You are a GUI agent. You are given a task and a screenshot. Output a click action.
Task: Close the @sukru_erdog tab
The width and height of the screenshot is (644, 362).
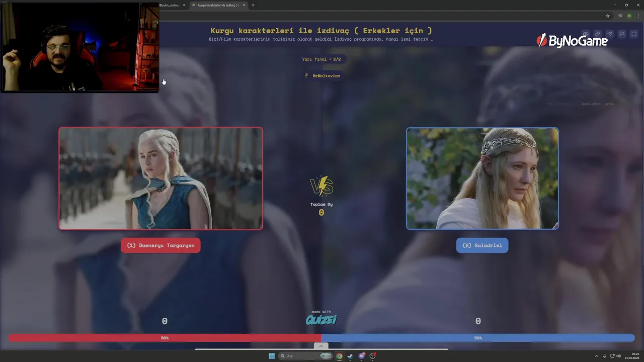coord(184,5)
